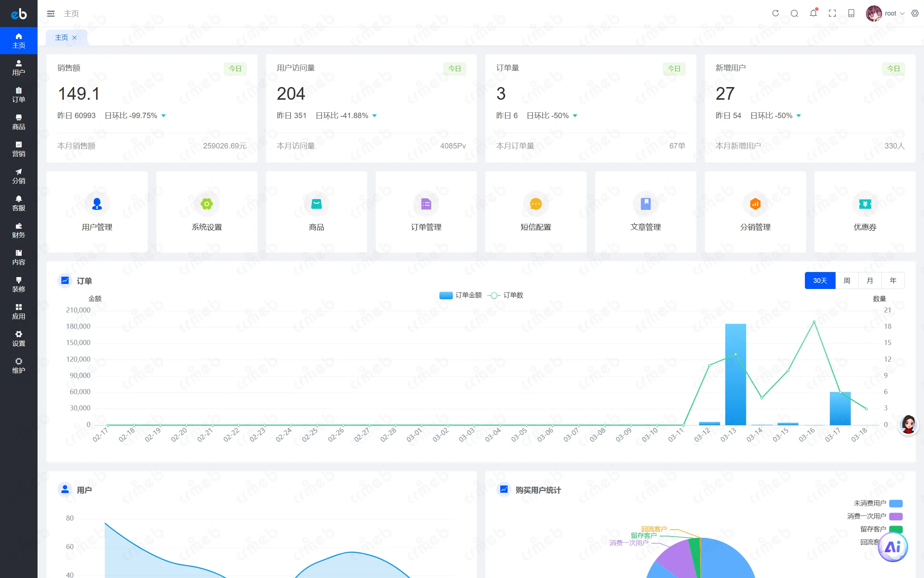Open the AI assistant floating button
The height and width of the screenshot is (578, 924).
[893, 547]
